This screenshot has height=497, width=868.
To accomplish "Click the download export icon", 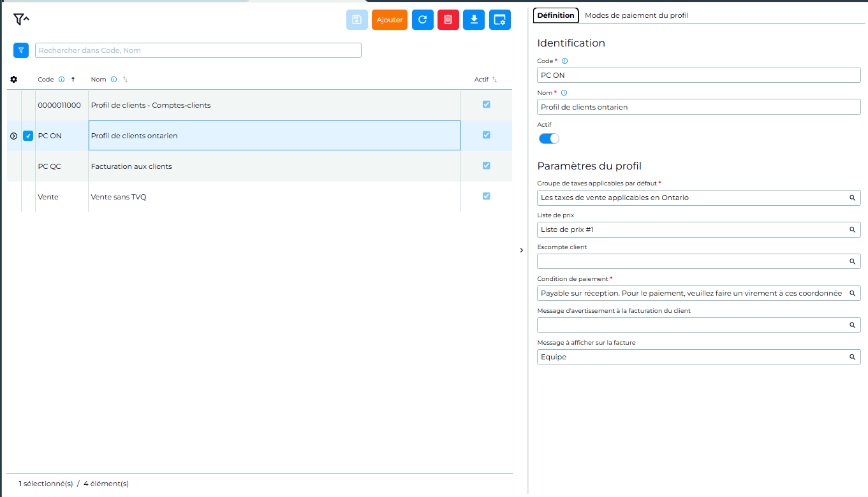I will point(474,20).
